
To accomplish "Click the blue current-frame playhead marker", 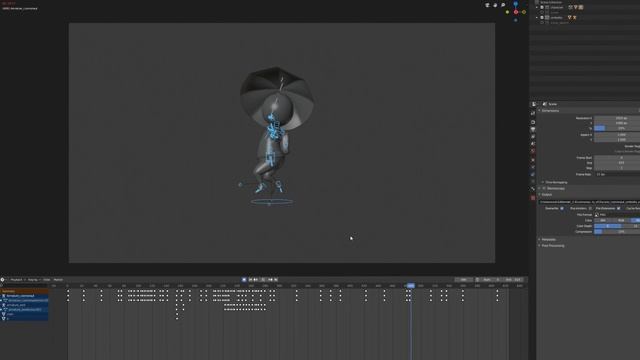I will 411,286.
